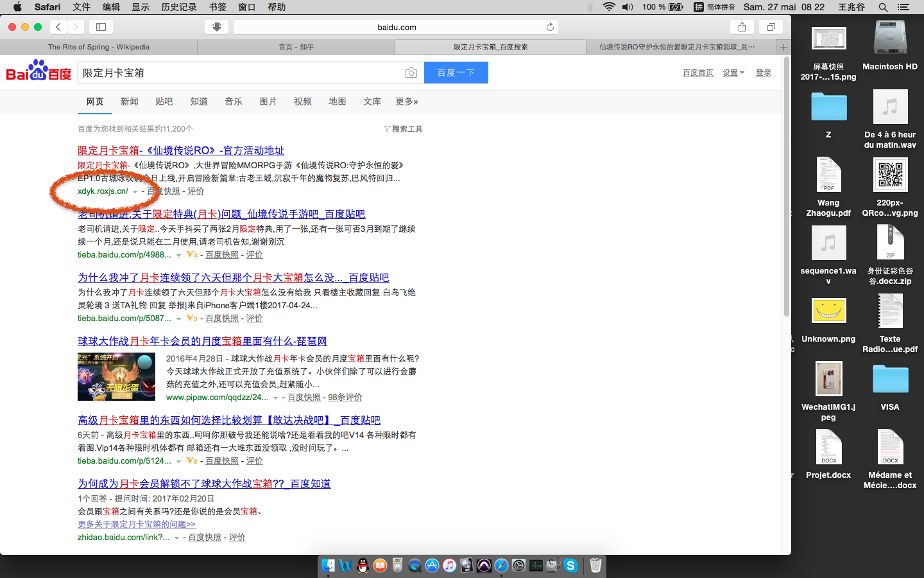Image resolution: width=924 pixels, height=578 pixels.
Task: Click the volume icon in the menu bar
Action: point(628,7)
